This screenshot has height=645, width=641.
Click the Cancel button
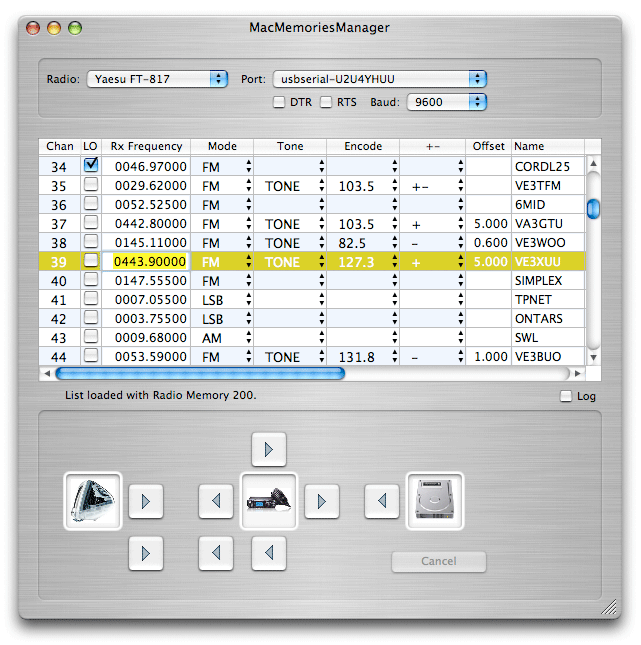click(x=439, y=561)
